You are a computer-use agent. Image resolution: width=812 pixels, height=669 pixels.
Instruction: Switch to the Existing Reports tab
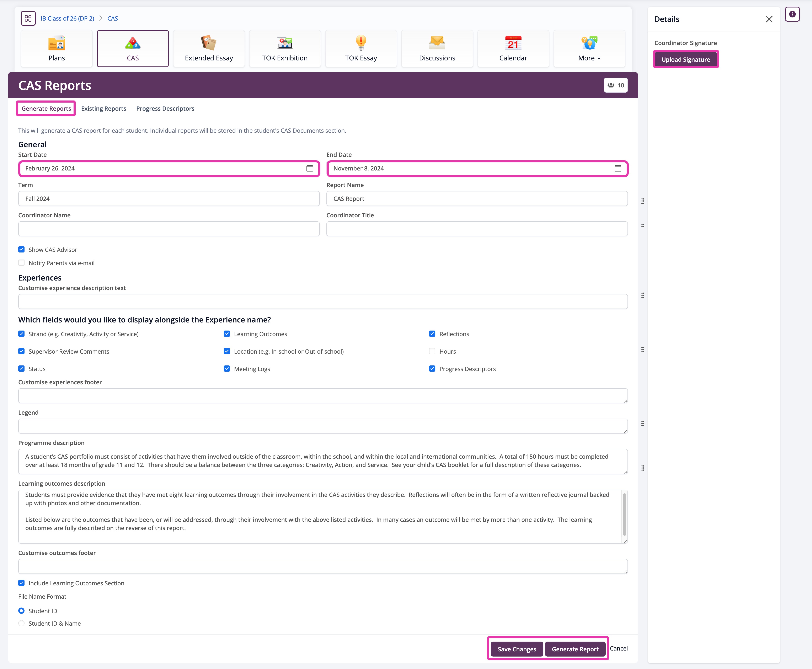coord(103,108)
